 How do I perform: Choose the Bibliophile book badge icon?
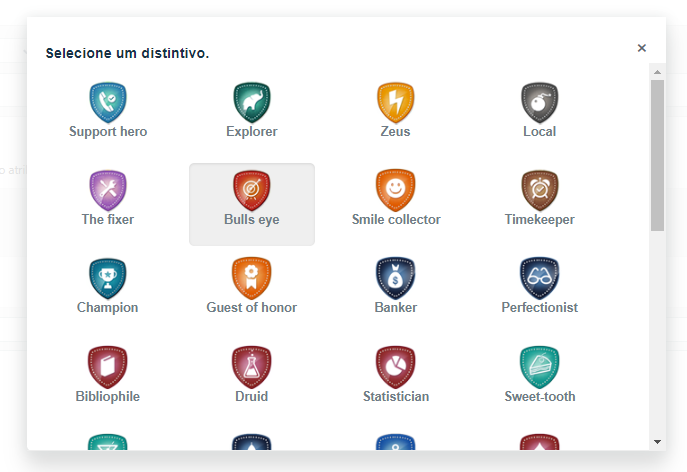tap(108, 367)
